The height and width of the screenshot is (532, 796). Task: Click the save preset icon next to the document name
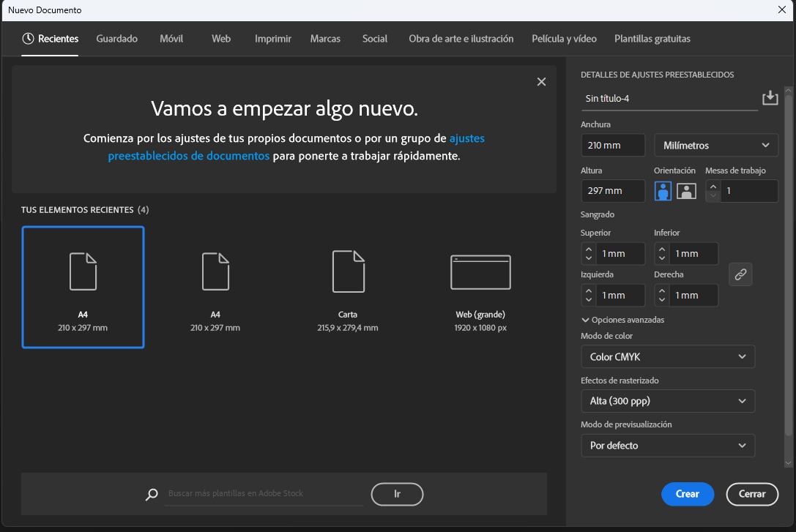pos(770,98)
